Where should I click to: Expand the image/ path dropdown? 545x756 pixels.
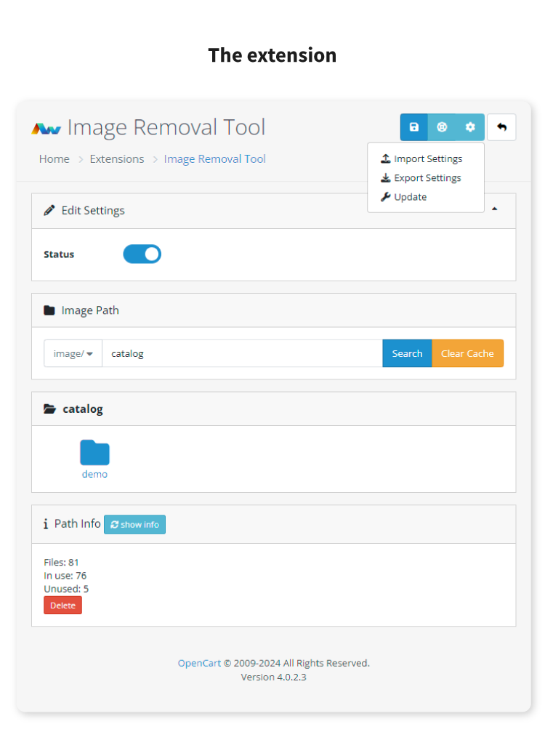coord(73,354)
